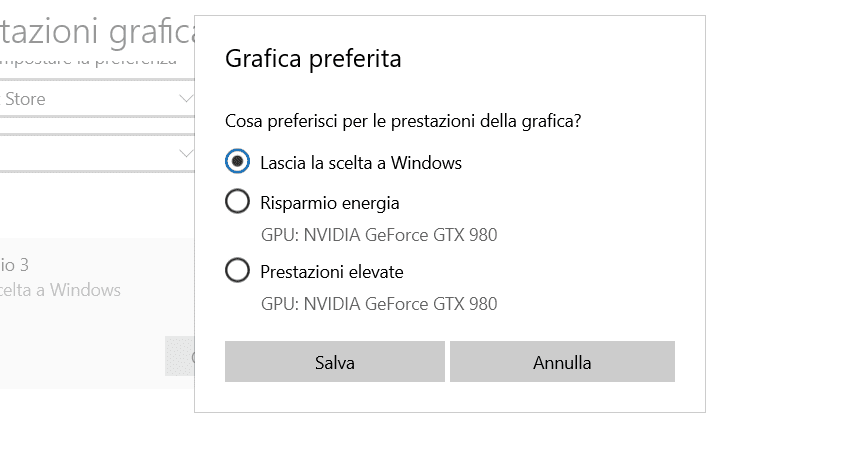868x457 pixels.
Task: Click the "impostare la preferenza" text under the heading
Action: (x=88, y=59)
